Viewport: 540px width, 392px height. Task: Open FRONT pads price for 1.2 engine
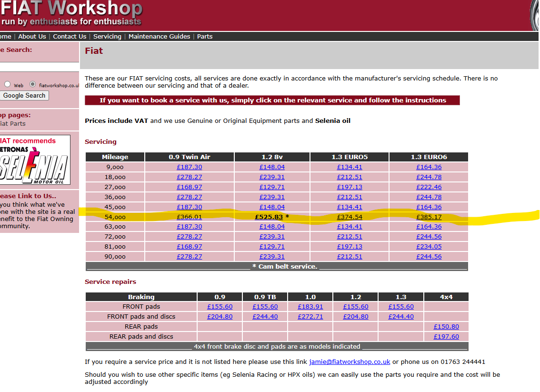coord(356,307)
